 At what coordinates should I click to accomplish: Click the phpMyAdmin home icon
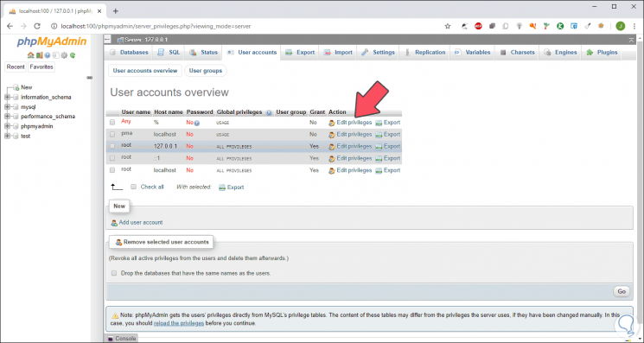[30, 55]
